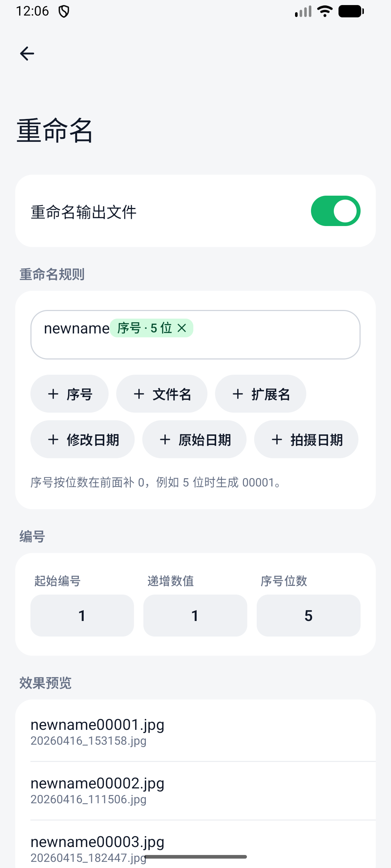This screenshot has width=391, height=868.
Task: Click the 序号 · 5 位 green tag
Action: [145, 328]
